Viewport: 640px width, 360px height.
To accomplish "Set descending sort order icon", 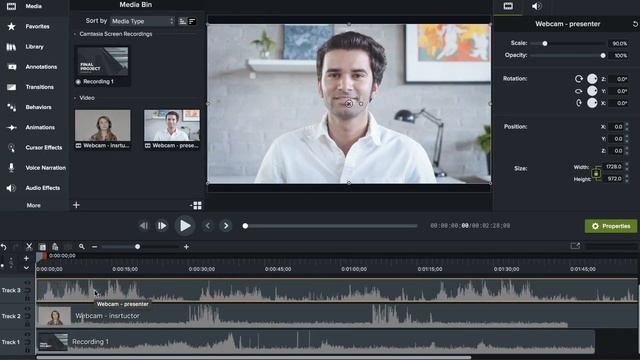I will click(192, 21).
